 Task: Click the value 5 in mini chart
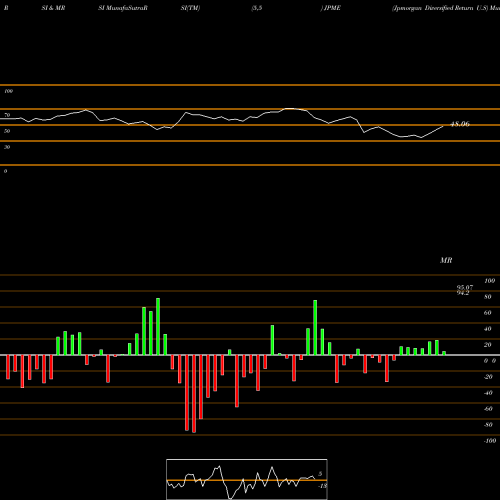[x=320, y=474]
